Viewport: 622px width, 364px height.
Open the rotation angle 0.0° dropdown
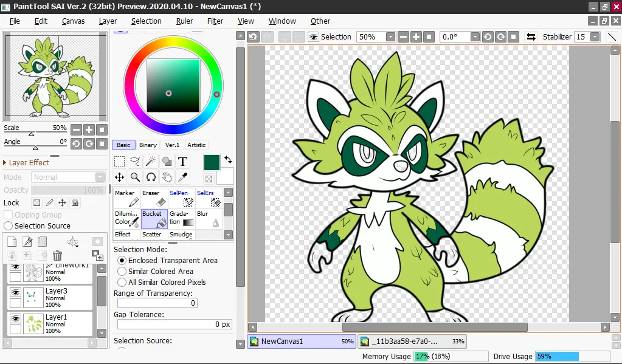click(475, 37)
